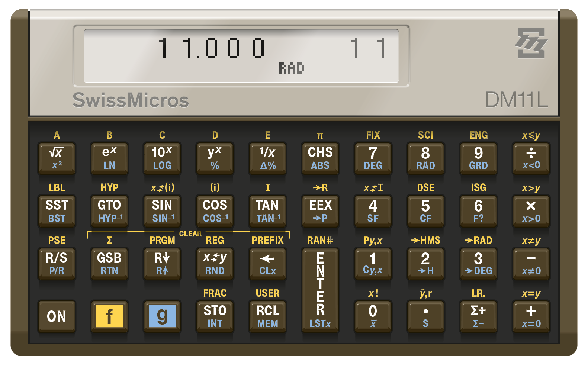Click the 11.000 display readout
588x367 pixels.
[x=211, y=48]
